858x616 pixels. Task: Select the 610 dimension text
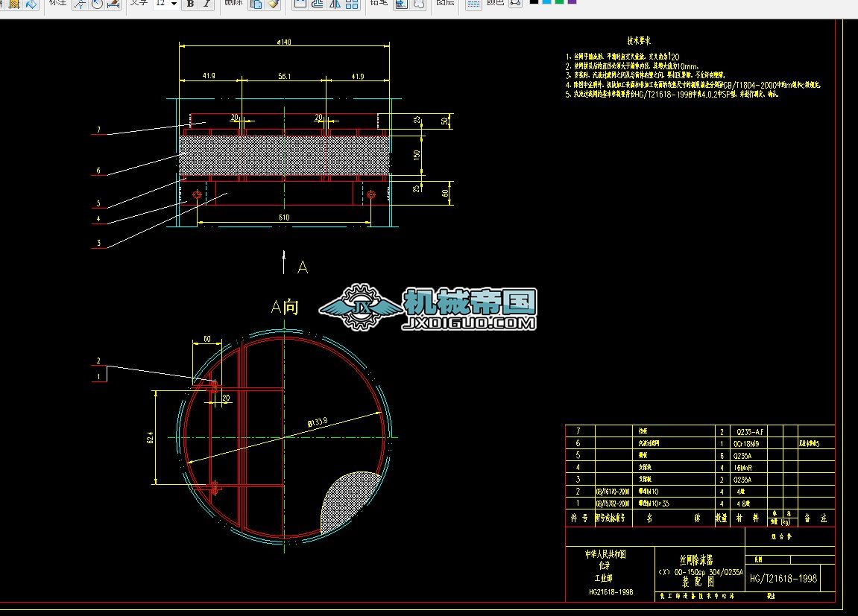284,217
